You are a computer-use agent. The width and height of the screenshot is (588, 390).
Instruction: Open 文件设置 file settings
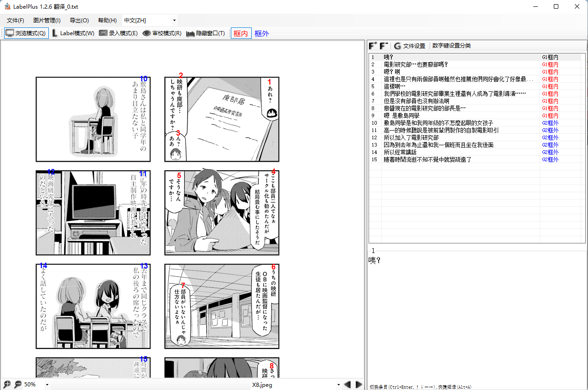410,46
